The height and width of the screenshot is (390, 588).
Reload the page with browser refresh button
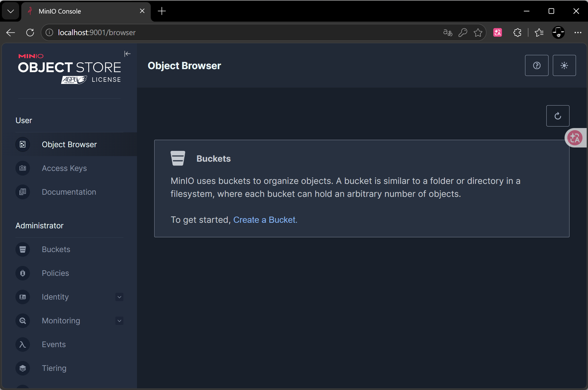click(x=30, y=32)
